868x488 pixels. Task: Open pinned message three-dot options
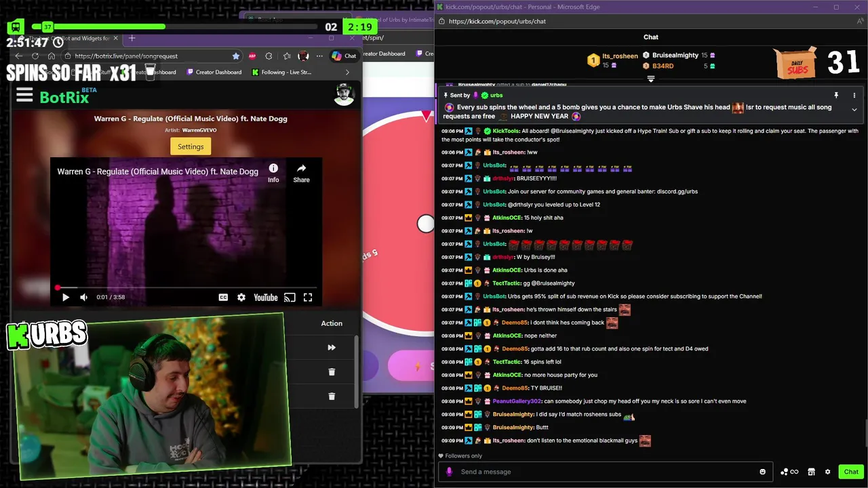[854, 96]
